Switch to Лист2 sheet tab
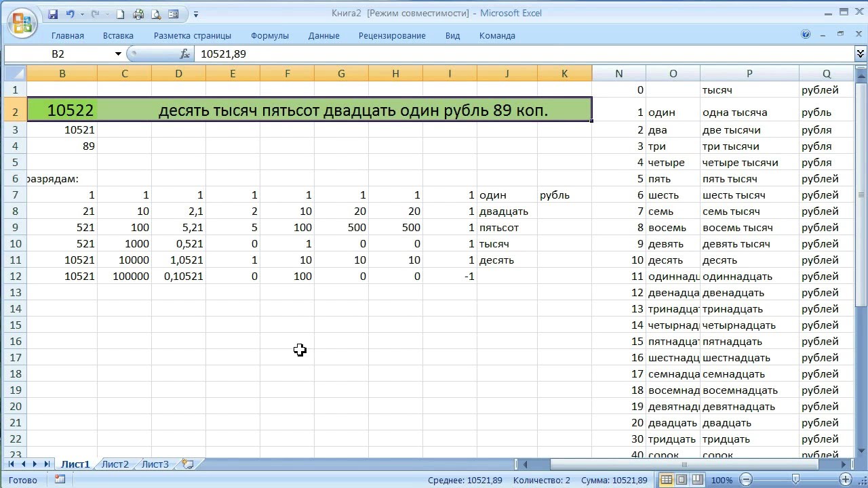This screenshot has height=488, width=868. tap(115, 464)
